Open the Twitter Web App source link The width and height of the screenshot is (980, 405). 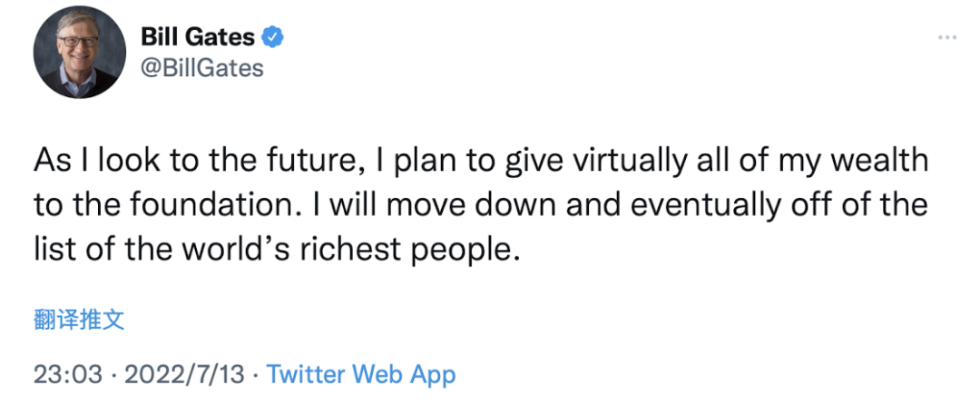(x=361, y=373)
